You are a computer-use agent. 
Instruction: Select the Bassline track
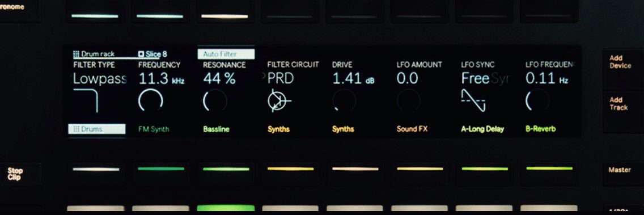(x=216, y=129)
